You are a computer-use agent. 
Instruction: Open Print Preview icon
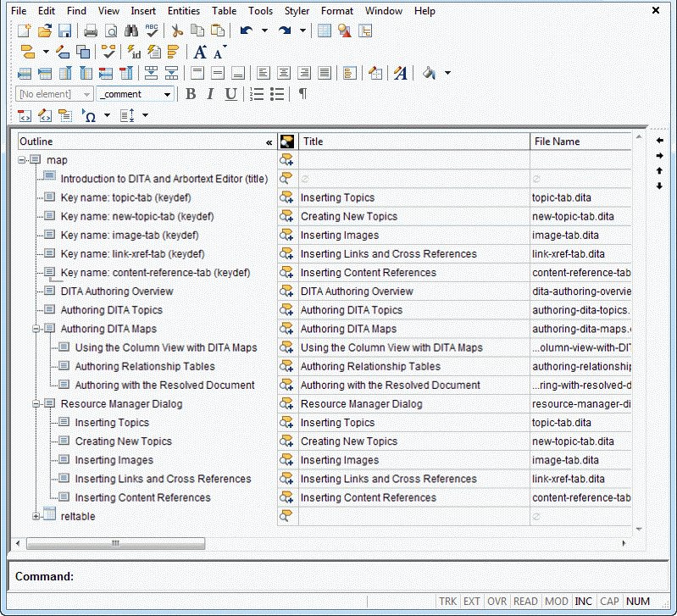click(111, 31)
